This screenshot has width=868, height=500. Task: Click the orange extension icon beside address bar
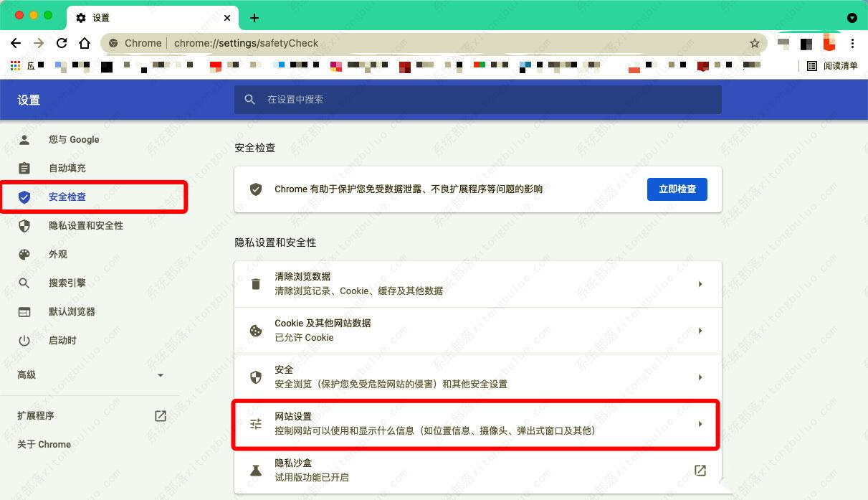829,43
